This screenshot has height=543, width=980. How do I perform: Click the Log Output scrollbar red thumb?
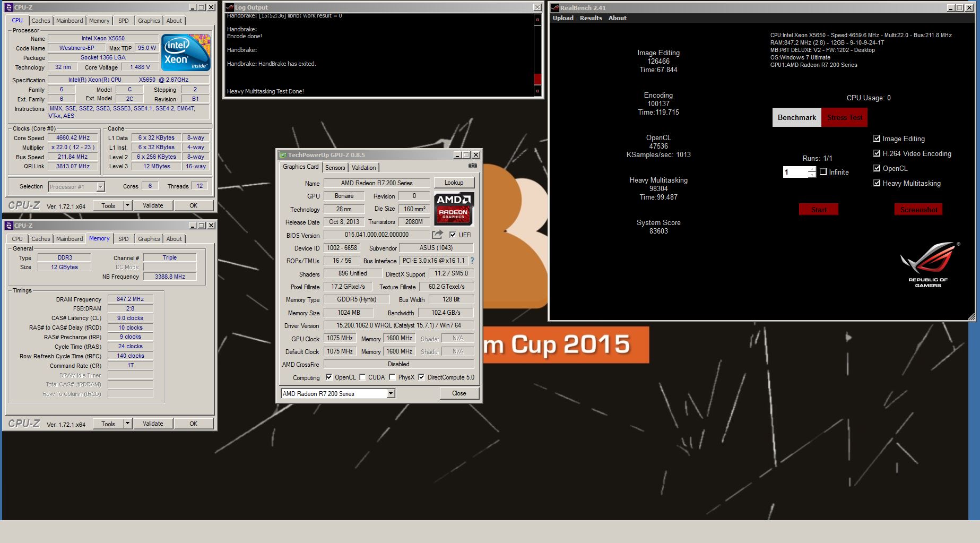(537, 79)
